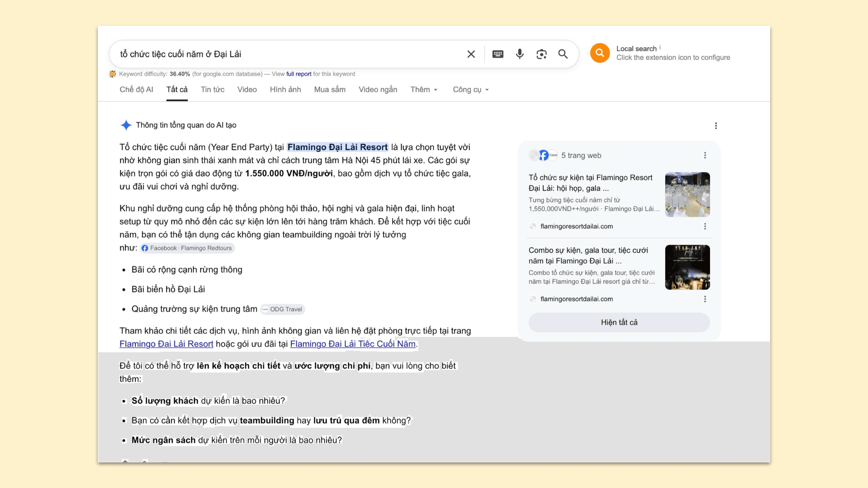868x488 pixels.
Task: Switch to the Video tab
Action: tap(247, 89)
